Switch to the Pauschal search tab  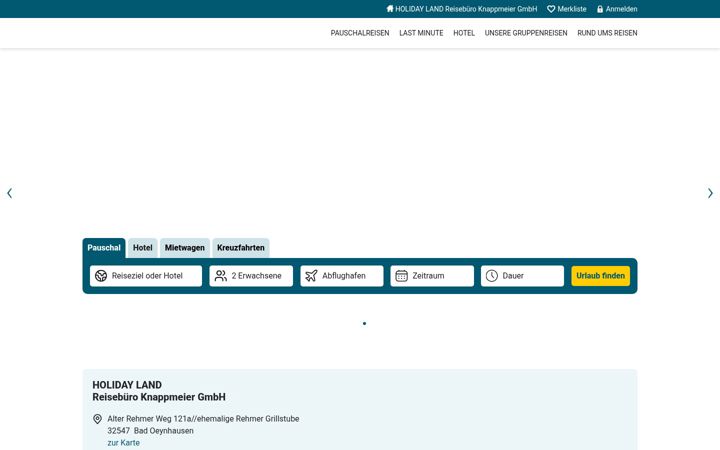tap(104, 248)
